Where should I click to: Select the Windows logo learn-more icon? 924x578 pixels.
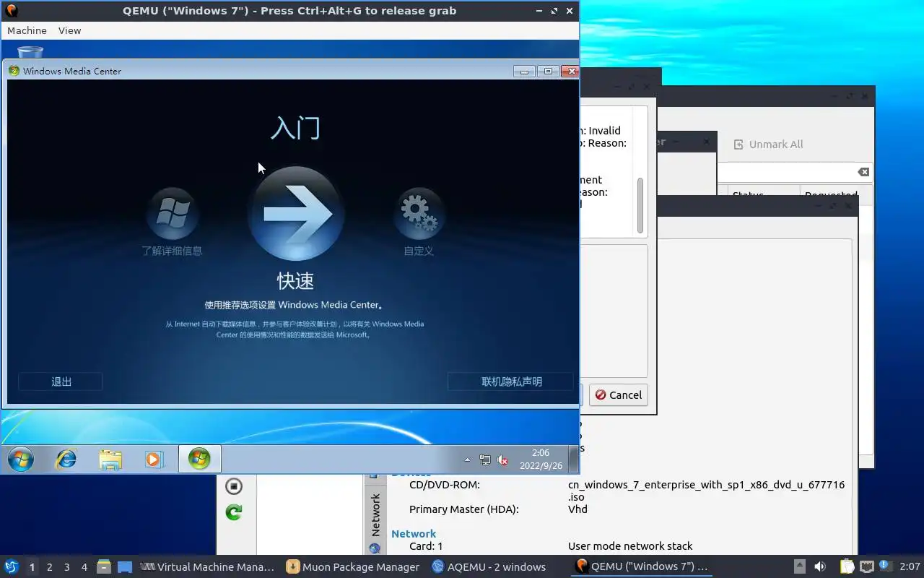(173, 213)
